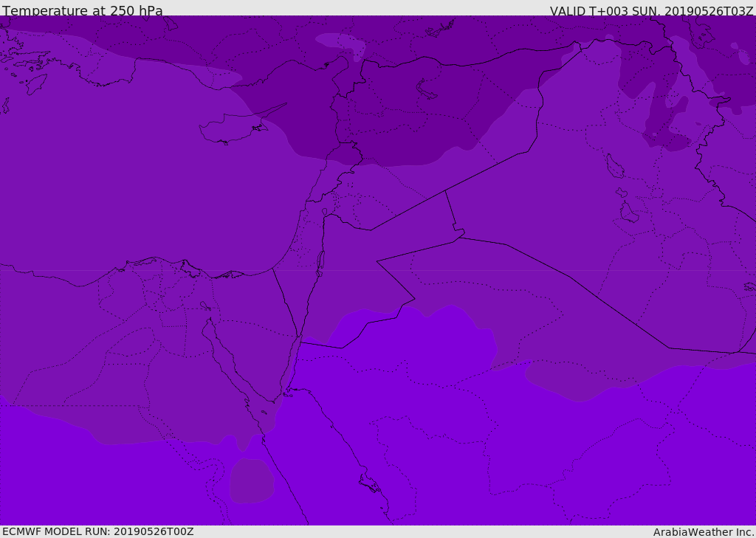
Task: Click the 'Temperature at 250 hPa' title
Action: (x=83, y=10)
